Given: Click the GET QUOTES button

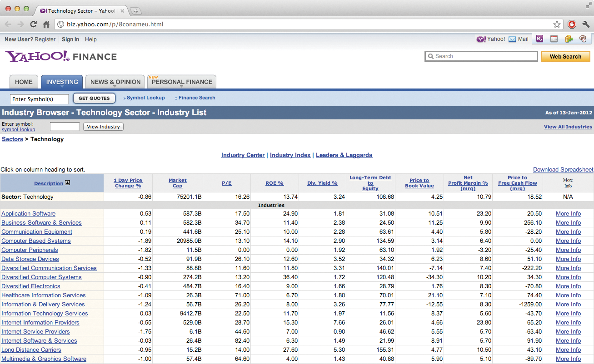Looking at the screenshot, I should pyautogui.click(x=94, y=98).
